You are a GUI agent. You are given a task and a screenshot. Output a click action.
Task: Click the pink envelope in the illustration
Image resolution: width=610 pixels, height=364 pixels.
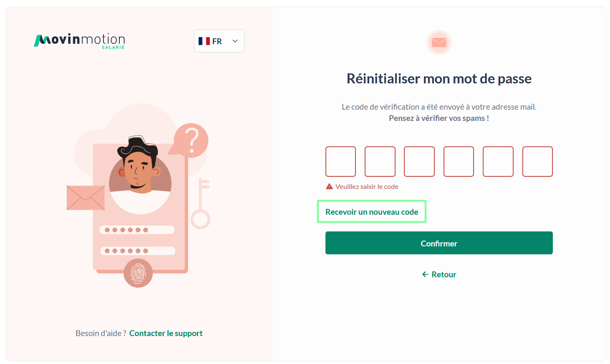pyautogui.click(x=86, y=198)
